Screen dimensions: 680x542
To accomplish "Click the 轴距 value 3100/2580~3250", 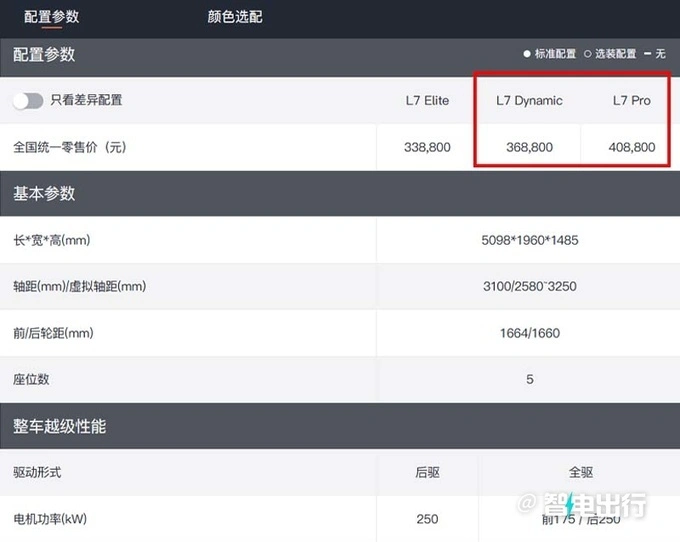I will pos(529,286).
